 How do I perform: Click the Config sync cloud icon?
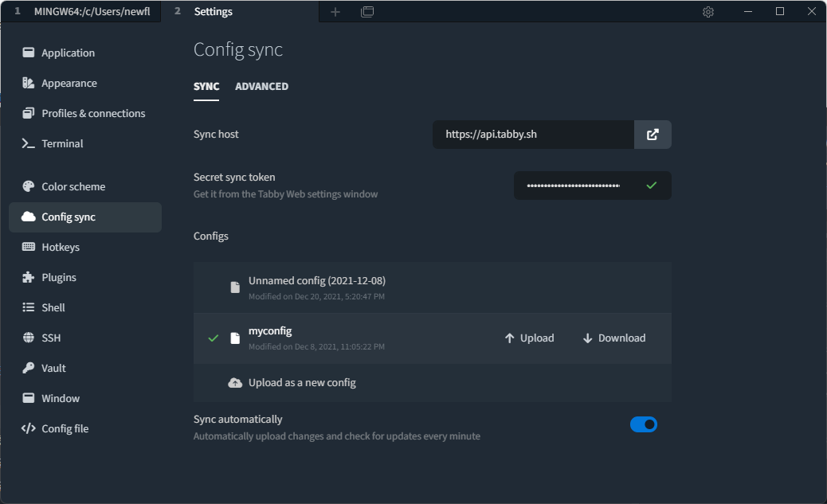(29, 217)
